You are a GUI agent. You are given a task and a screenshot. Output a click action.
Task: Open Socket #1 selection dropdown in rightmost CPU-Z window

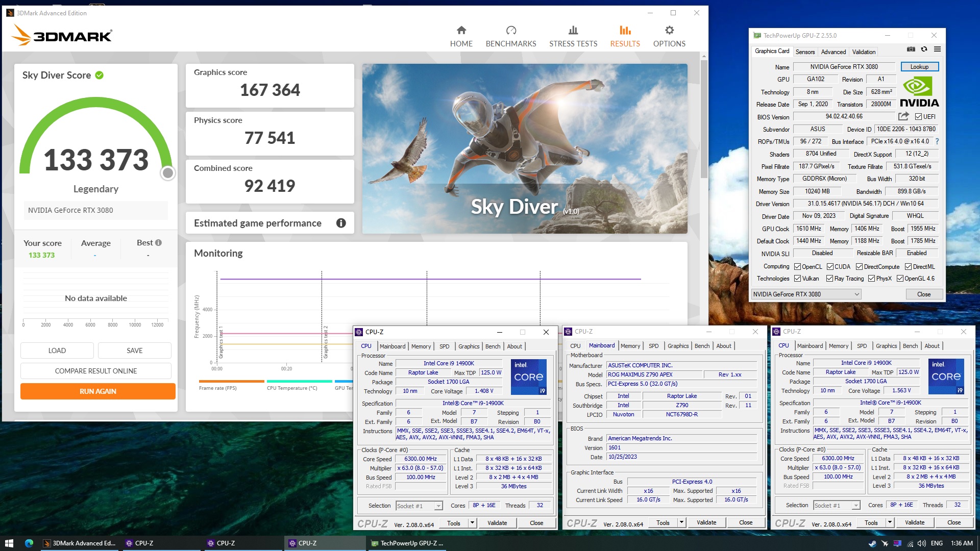(837, 505)
